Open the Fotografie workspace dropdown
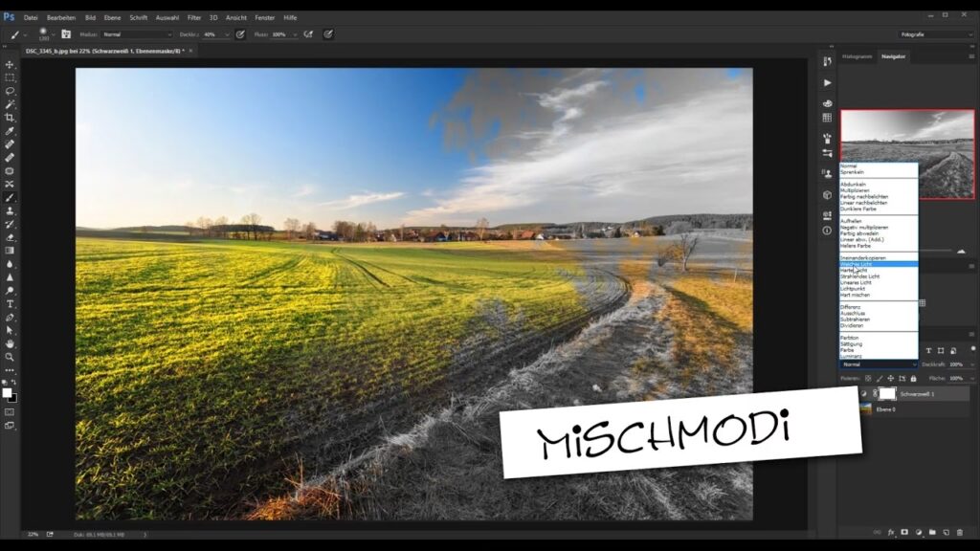 pos(935,33)
